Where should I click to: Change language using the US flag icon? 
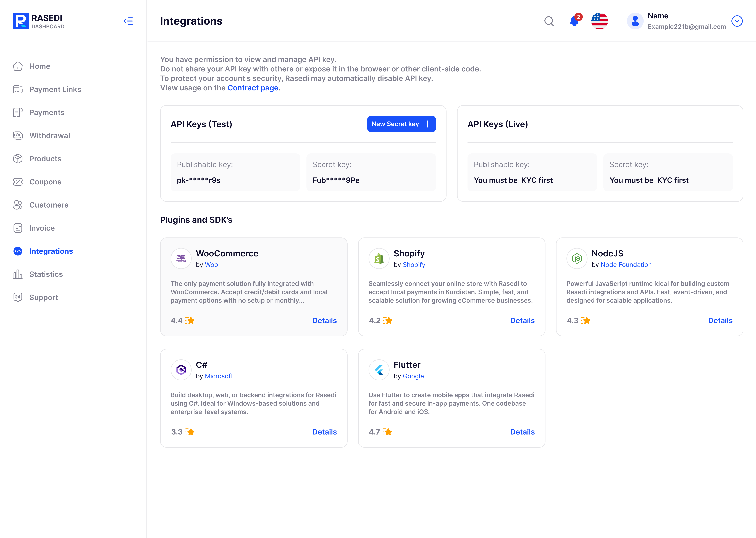(599, 21)
